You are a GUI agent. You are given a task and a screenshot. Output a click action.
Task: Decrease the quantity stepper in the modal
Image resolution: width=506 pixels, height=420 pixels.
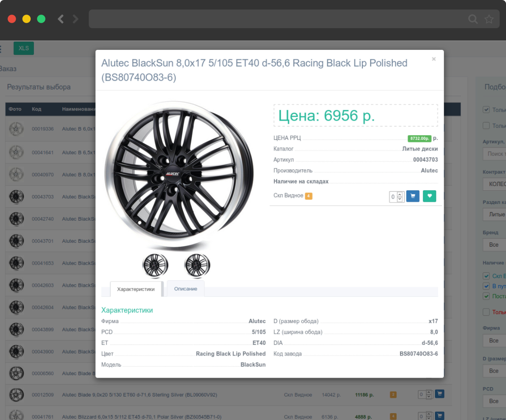[400, 199]
